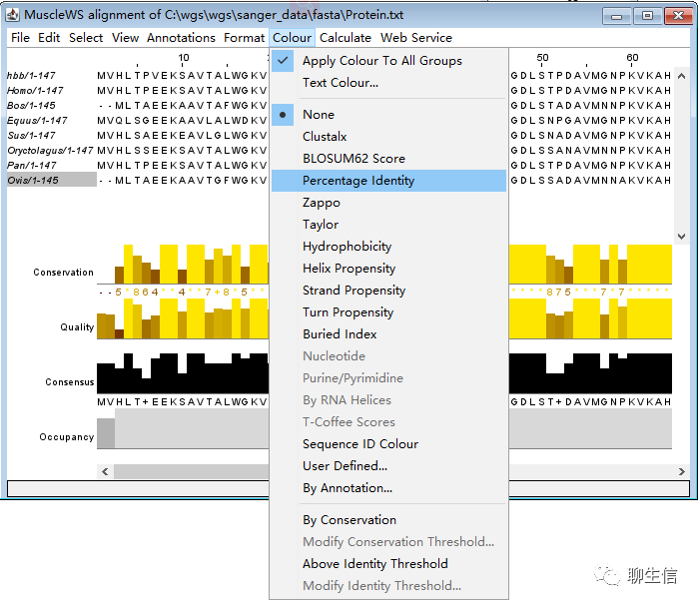The height and width of the screenshot is (606, 700).
Task: Click horizontal scrollbar right arrow
Action: coord(681,471)
